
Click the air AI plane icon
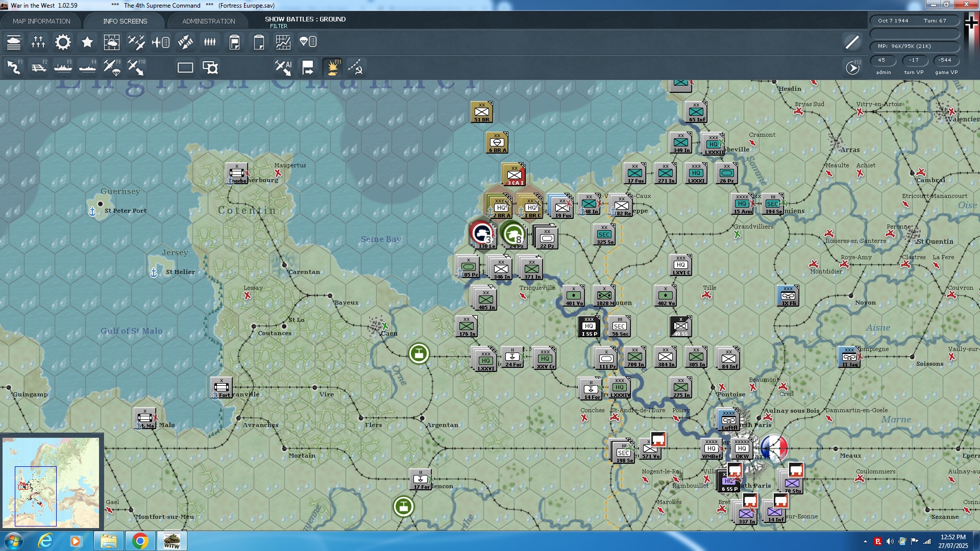pyautogui.click(x=283, y=67)
